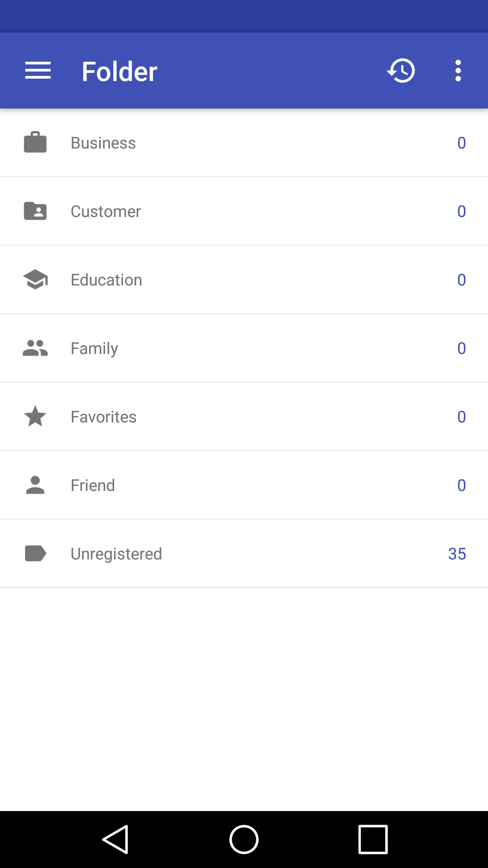
Task: Tap the history clock icon
Action: coord(401,71)
